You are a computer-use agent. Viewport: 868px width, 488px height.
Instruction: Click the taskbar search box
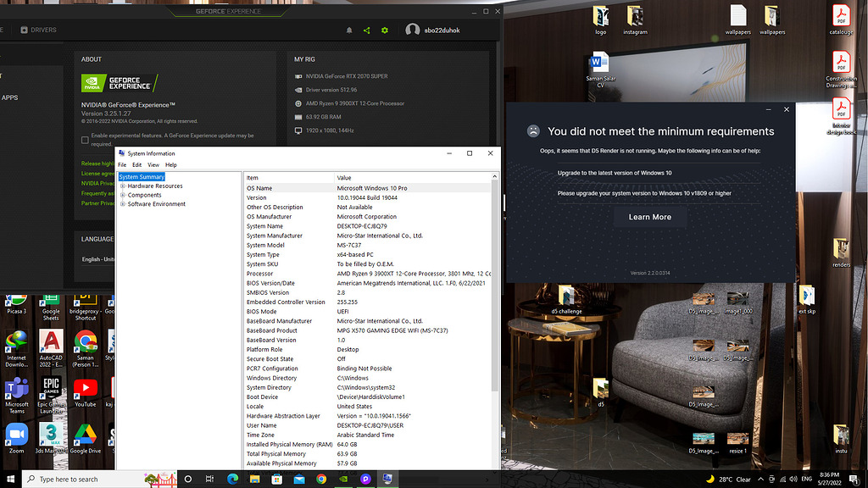pyautogui.click(x=100, y=480)
